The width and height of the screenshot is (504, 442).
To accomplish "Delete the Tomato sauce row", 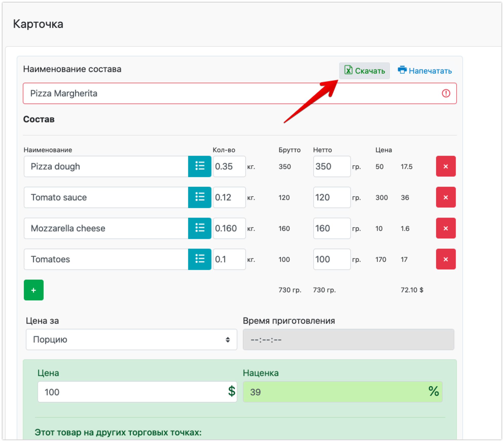I will (x=446, y=197).
